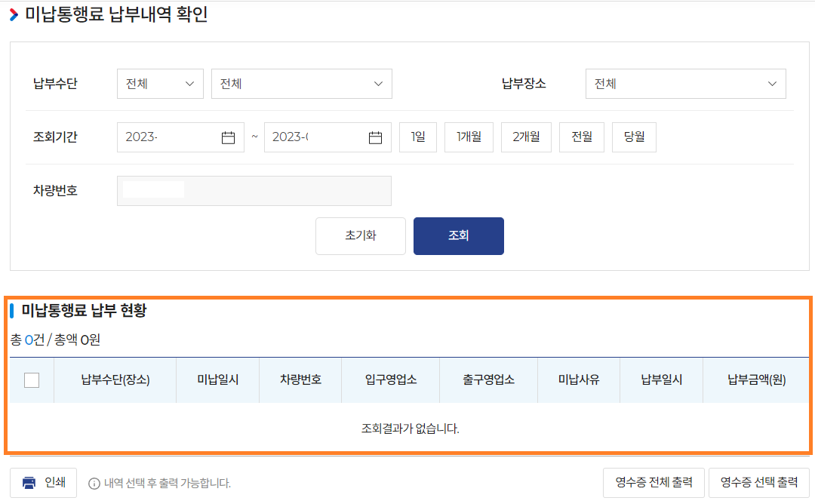Image resolution: width=815 pixels, height=504 pixels.
Task: Select the 1일 period button
Action: tap(417, 137)
